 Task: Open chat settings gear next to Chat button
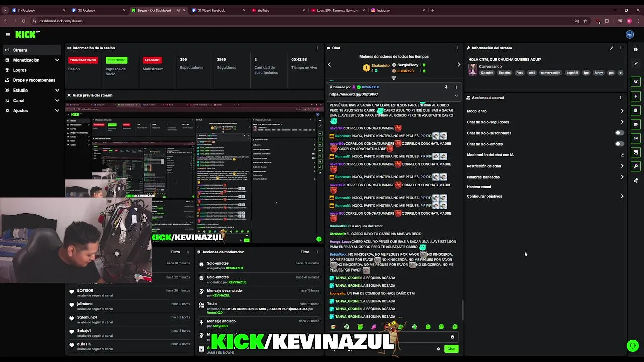pyautogui.click(x=438, y=349)
